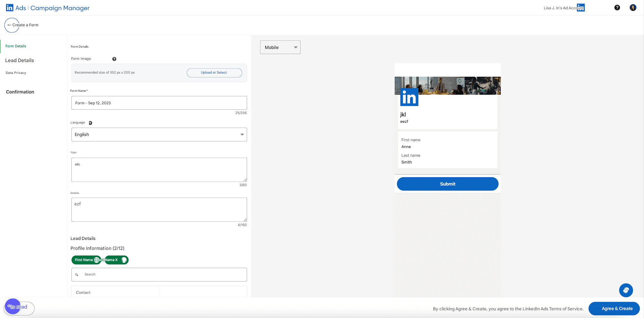
Task: Go to Lead Details section in sidebar
Action: tap(20, 60)
